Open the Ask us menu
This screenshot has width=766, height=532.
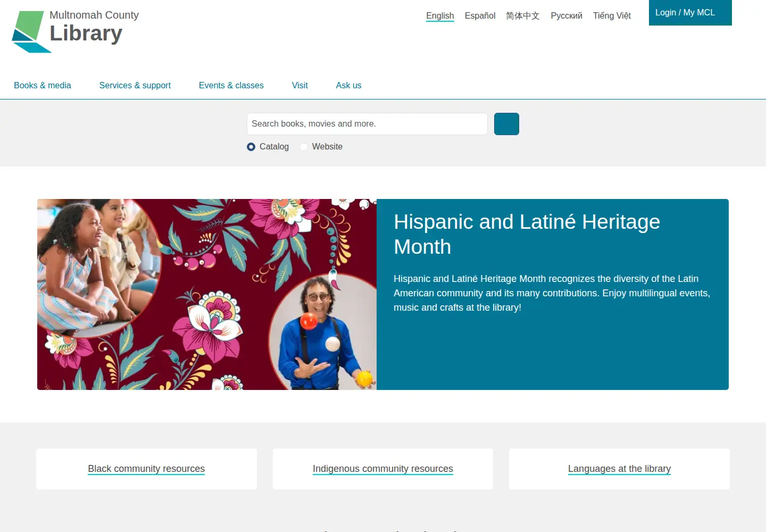348,85
